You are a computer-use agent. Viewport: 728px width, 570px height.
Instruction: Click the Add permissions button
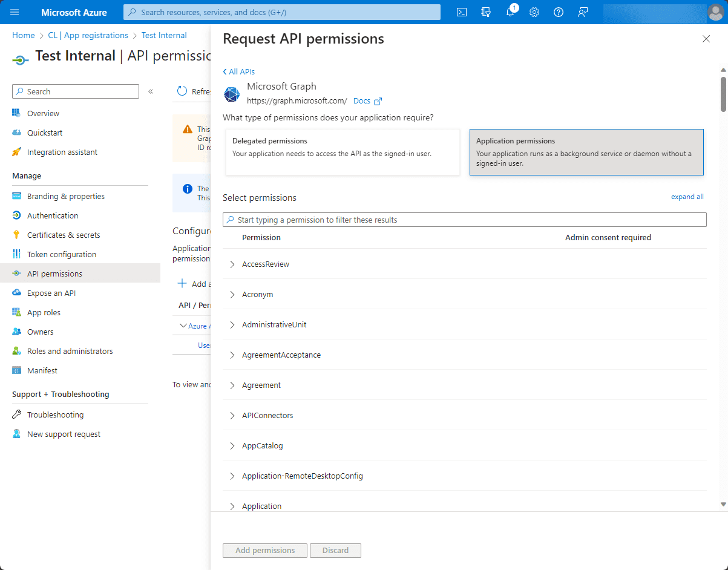265,551
